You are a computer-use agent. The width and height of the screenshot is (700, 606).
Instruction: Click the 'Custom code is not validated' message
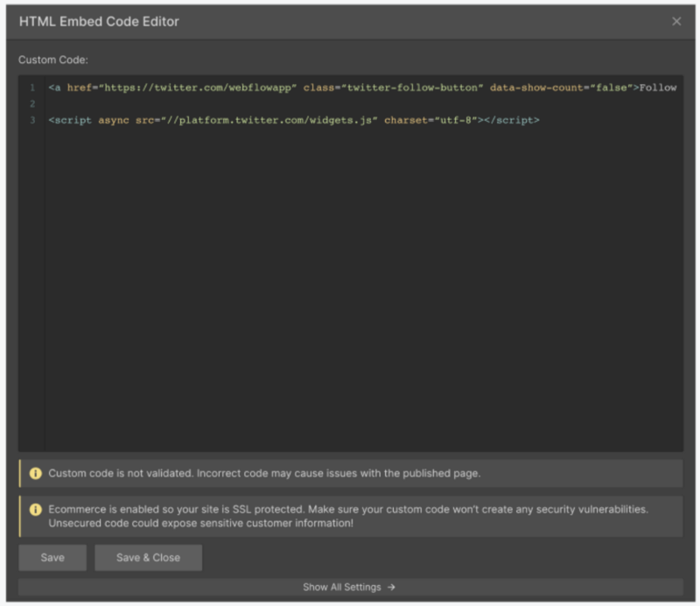[x=264, y=473]
